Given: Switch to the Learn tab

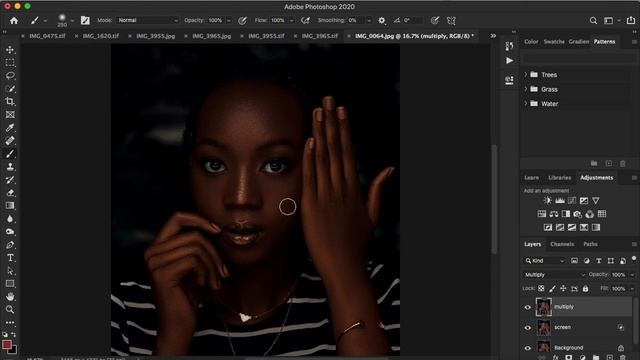Looking at the screenshot, I should click(x=531, y=178).
